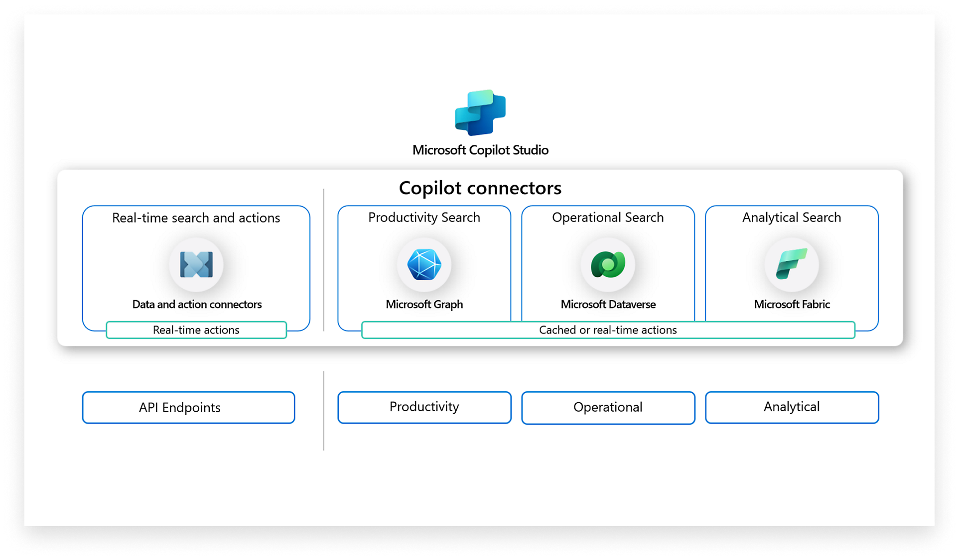Image resolution: width=959 pixels, height=560 pixels.
Task: Click the Cached or real-time actions bar
Action: [608, 330]
